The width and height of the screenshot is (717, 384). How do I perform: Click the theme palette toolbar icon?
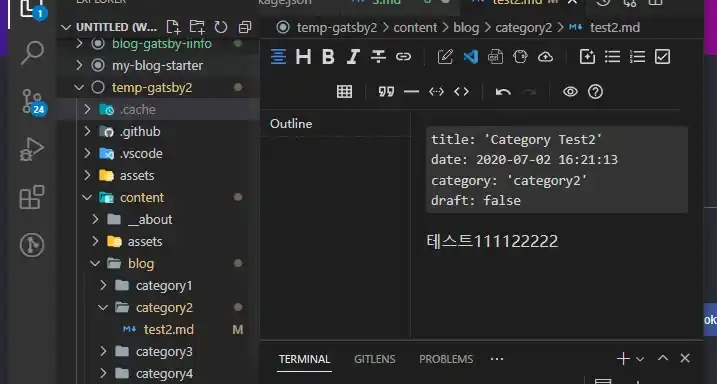click(520, 57)
